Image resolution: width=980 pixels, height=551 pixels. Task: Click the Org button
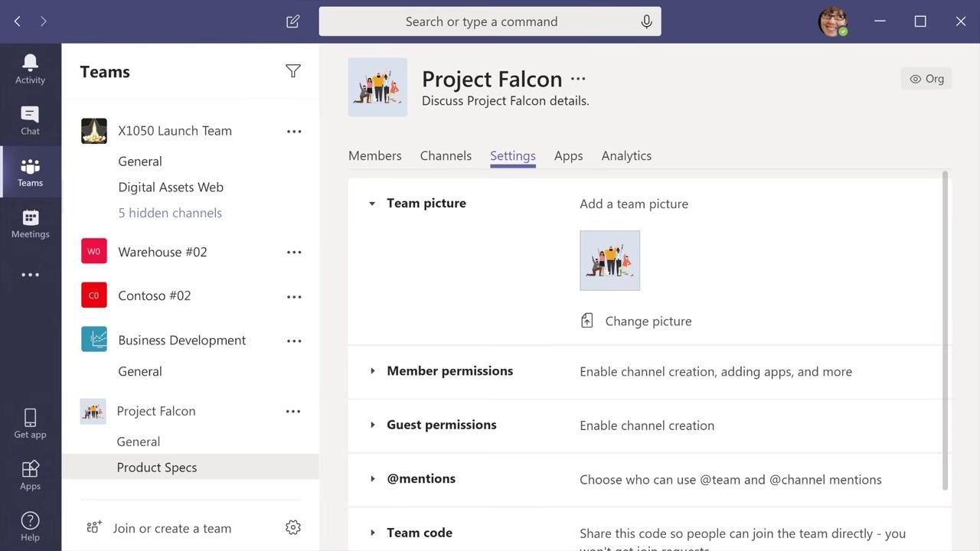(926, 79)
